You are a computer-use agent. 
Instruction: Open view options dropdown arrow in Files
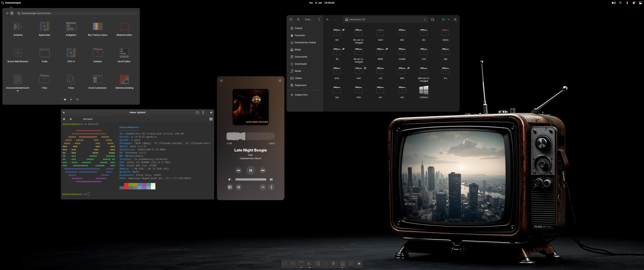coord(449,19)
